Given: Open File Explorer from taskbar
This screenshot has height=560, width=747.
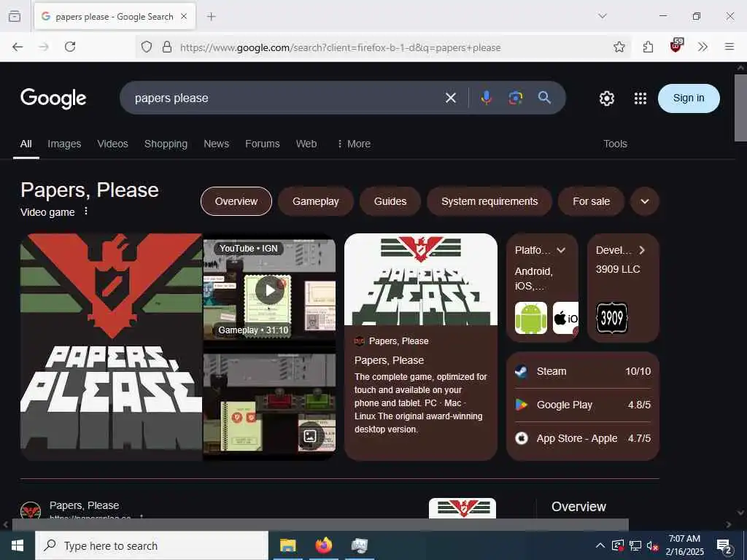Looking at the screenshot, I should (x=287, y=545).
